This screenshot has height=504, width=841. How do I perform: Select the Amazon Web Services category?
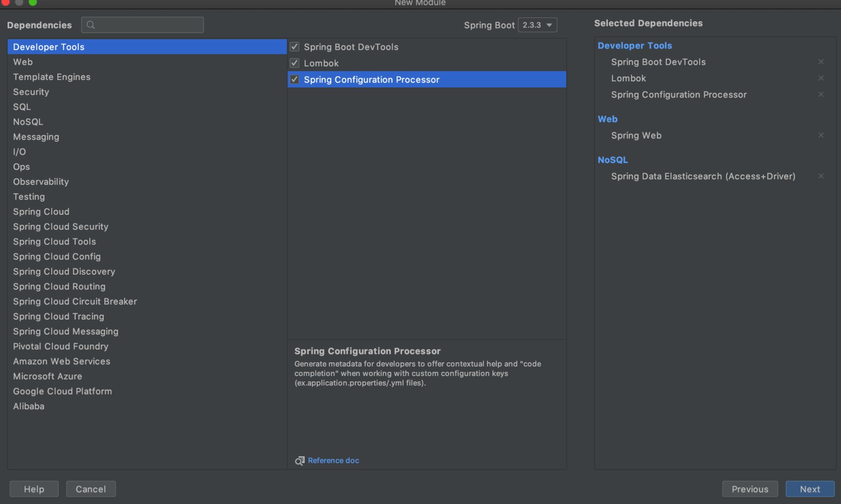[147, 361]
